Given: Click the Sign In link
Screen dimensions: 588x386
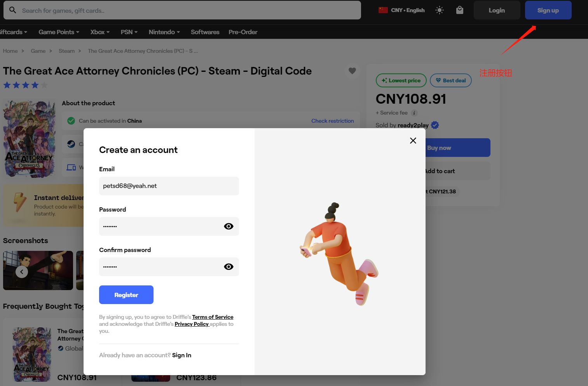Looking at the screenshot, I should pos(181,355).
